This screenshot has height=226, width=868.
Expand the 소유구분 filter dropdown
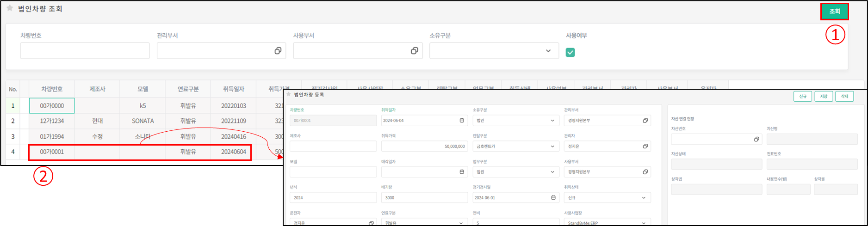click(x=548, y=51)
